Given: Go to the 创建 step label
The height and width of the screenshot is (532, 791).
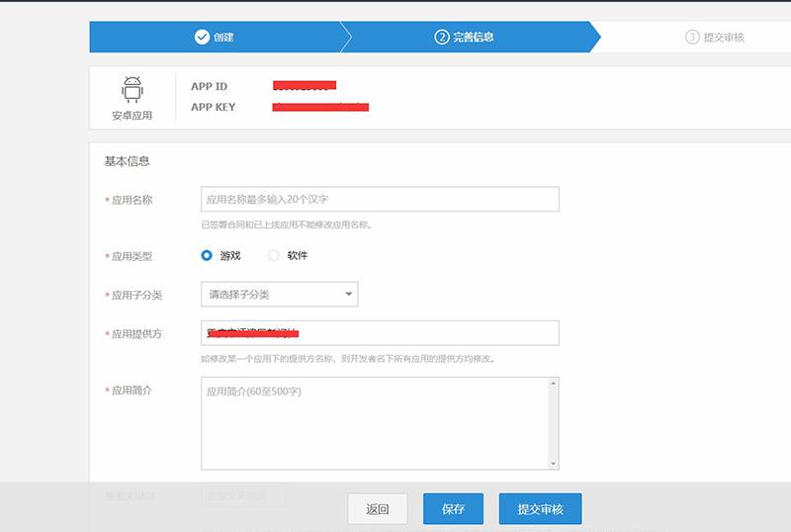Looking at the screenshot, I should point(223,38).
